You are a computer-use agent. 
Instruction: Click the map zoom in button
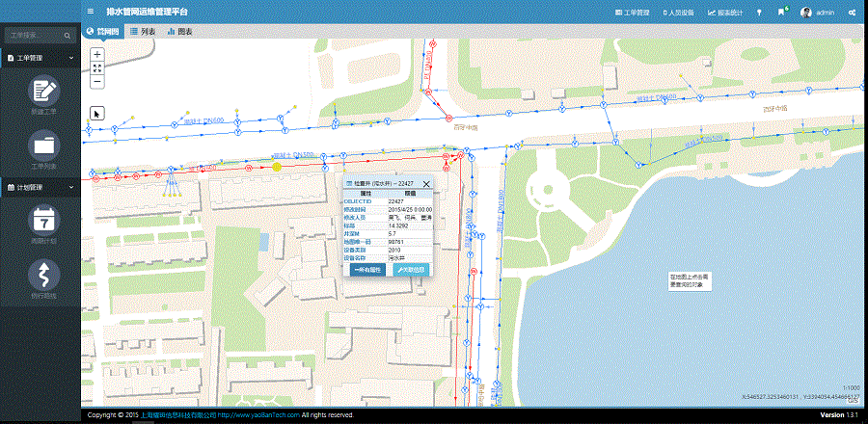tap(97, 54)
